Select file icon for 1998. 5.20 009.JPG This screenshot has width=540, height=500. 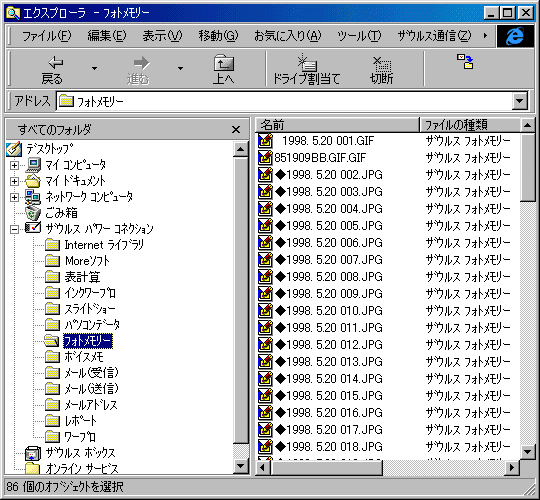(265, 293)
